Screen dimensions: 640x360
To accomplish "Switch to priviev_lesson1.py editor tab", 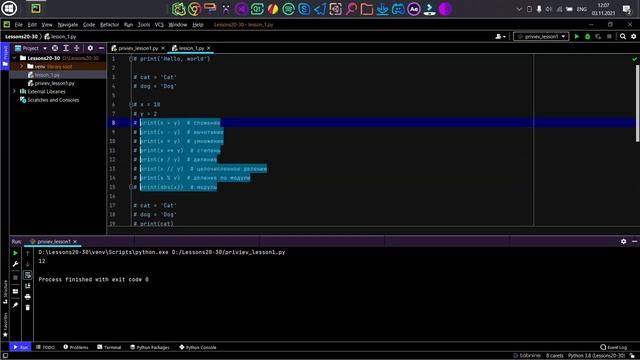I will [138, 48].
